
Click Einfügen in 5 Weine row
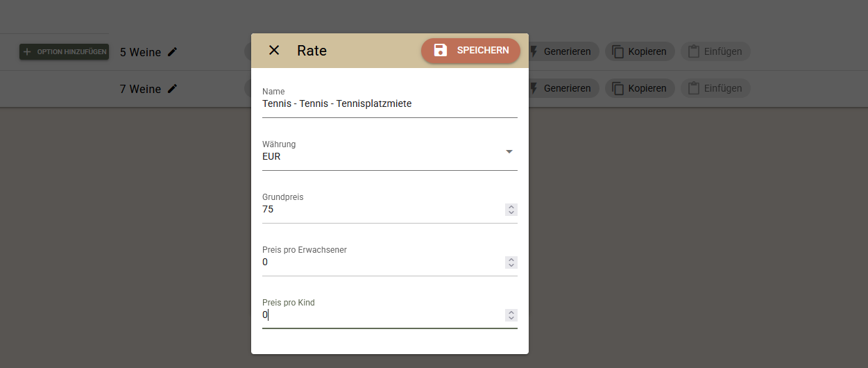(x=715, y=51)
